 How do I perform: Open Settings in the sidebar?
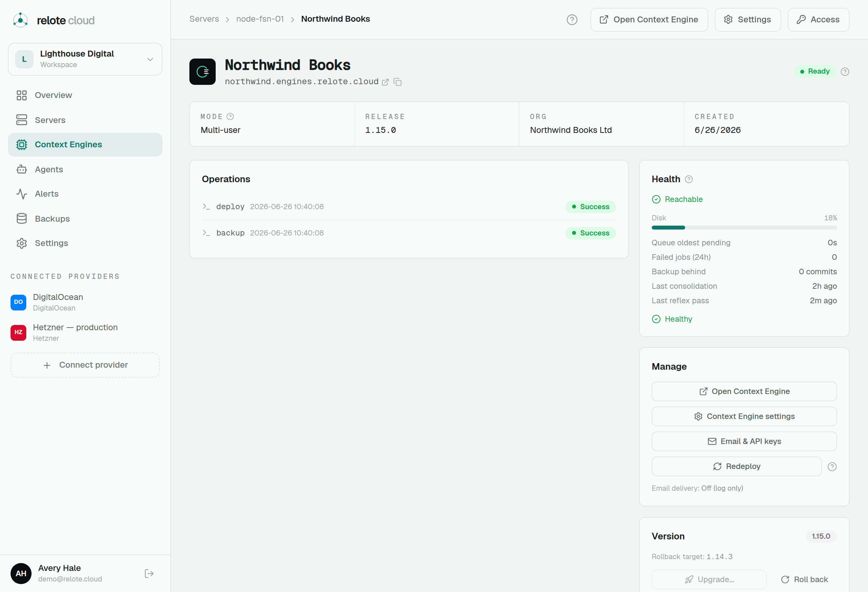(x=85, y=243)
